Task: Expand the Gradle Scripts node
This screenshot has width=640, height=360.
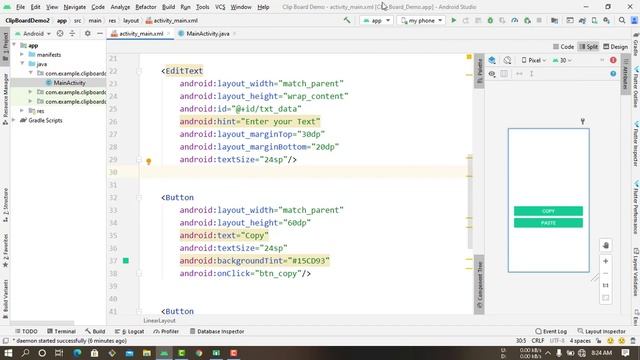Action: tap(14, 120)
